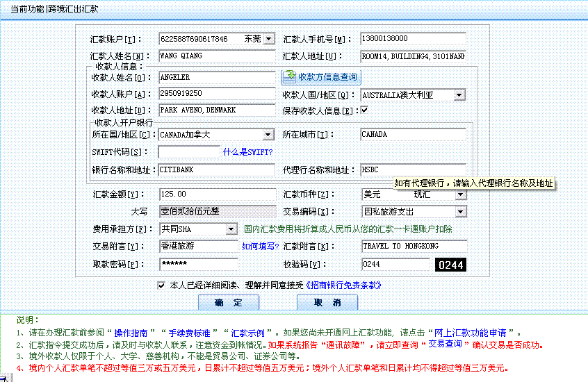Viewport: 588px width, 382px height.
Task: Open the 所在国/地区 CANADA dropdown
Action: pos(268,135)
